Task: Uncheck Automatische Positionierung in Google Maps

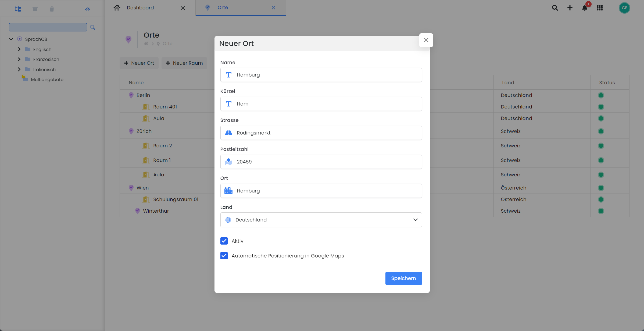Action: coord(224,256)
